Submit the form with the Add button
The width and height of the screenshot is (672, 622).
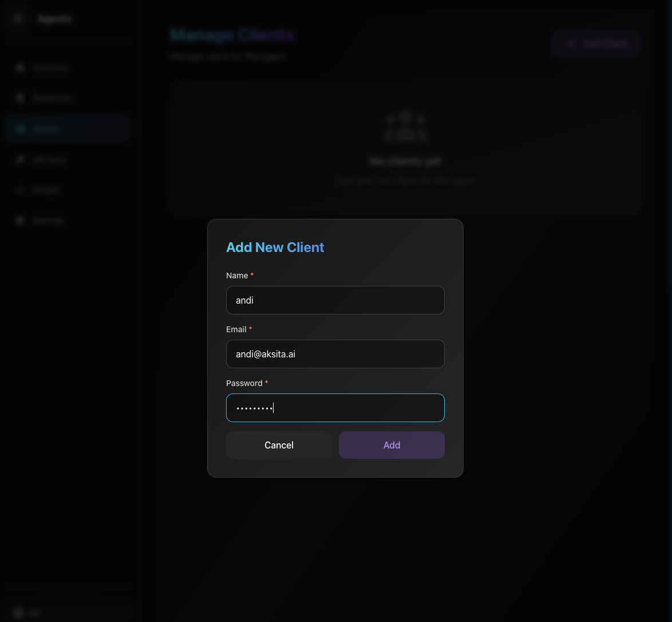(x=392, y=445)
